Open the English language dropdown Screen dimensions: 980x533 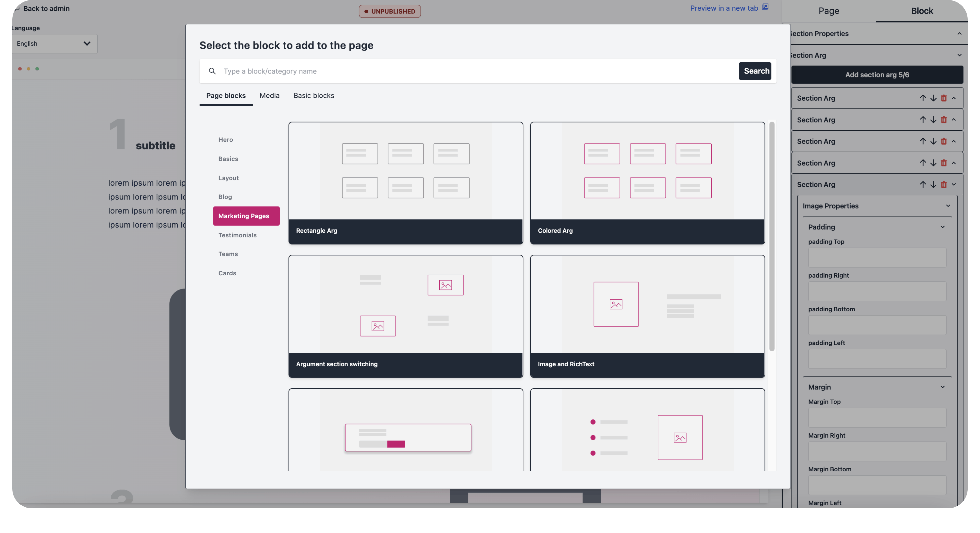click(x=54, y=44)
